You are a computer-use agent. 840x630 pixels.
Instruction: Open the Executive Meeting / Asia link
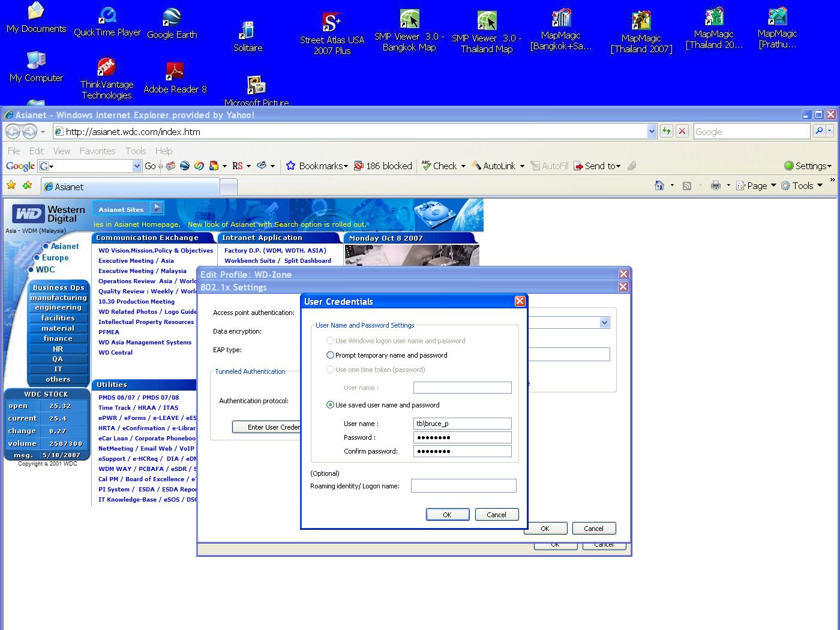click(x=136, y=261)
